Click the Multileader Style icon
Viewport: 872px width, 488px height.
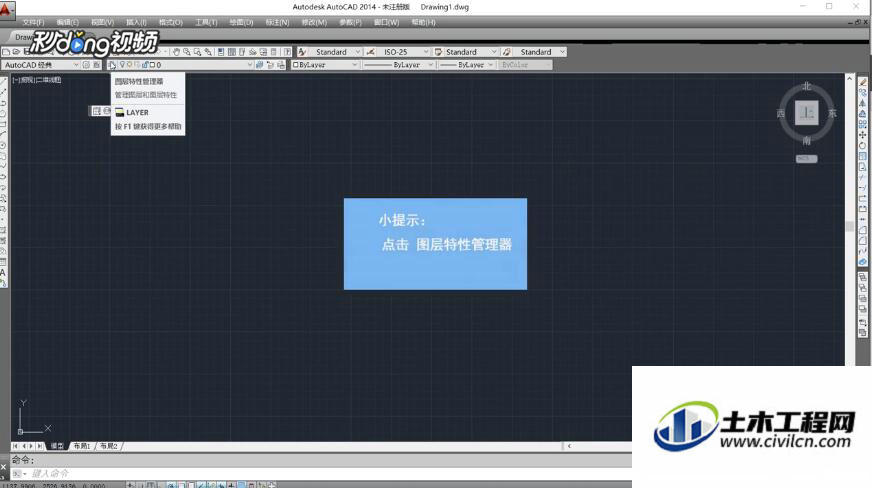[507, 52]
